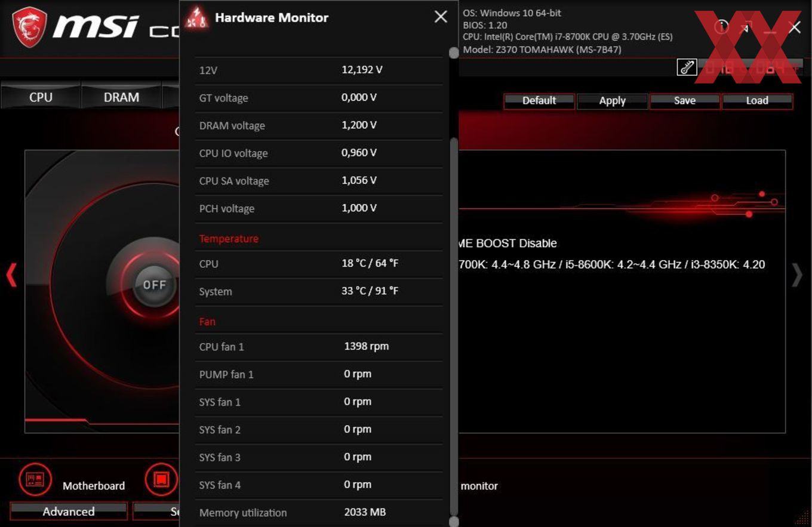The image size is (812, 527).
Task: Open the info icon in Command Center
Action: tap(721, 27)
